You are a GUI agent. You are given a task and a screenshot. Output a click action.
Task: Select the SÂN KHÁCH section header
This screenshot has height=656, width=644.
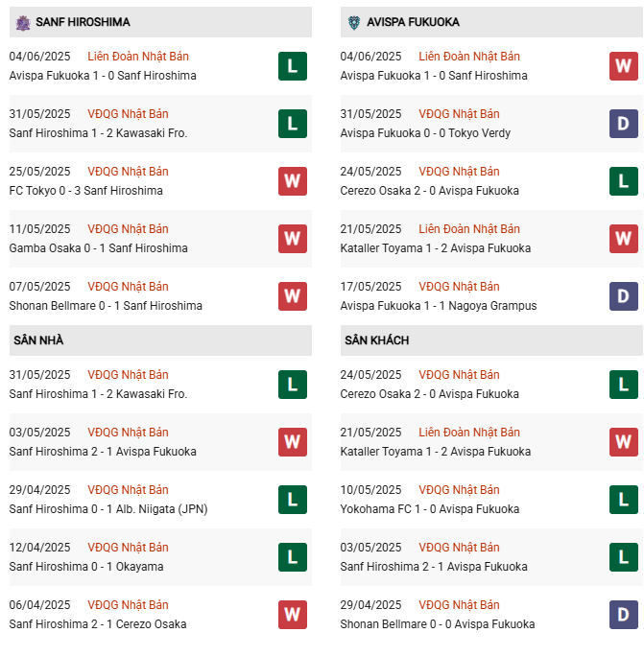tap(491, 340)
